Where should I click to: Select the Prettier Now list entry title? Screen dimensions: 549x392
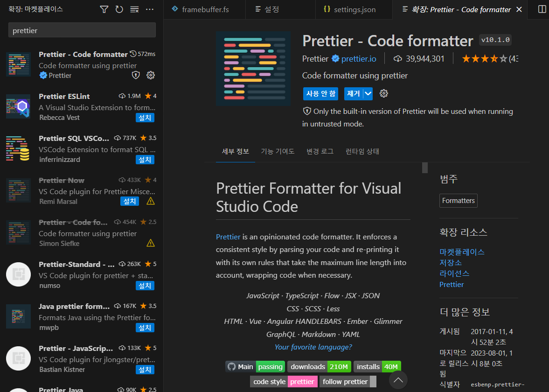pos(61,181)
